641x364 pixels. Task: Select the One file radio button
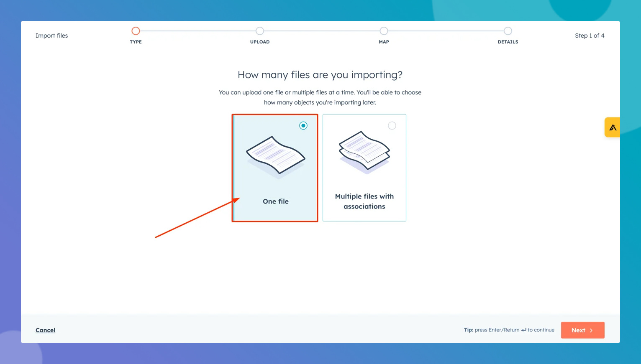coord(303,126)
